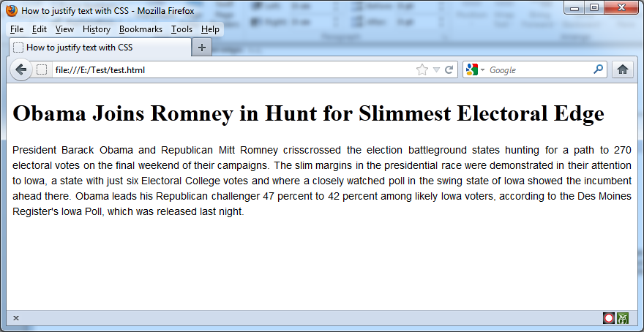Image resolution: width=644 pixels, height=332 pixels.
Task: Click the words 'President Barack Obama' in paragraph
Action: pos(73,150)
